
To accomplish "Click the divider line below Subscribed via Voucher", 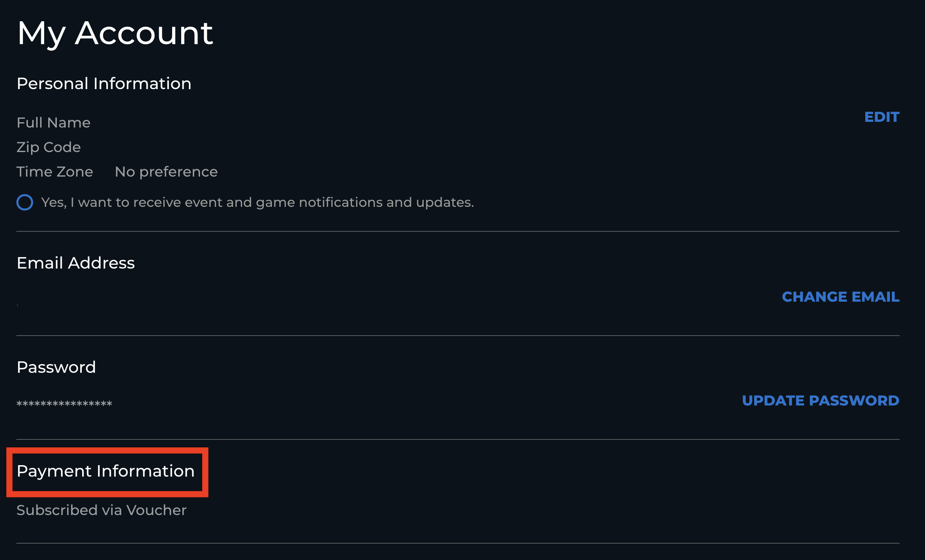I will click(458, 543).
